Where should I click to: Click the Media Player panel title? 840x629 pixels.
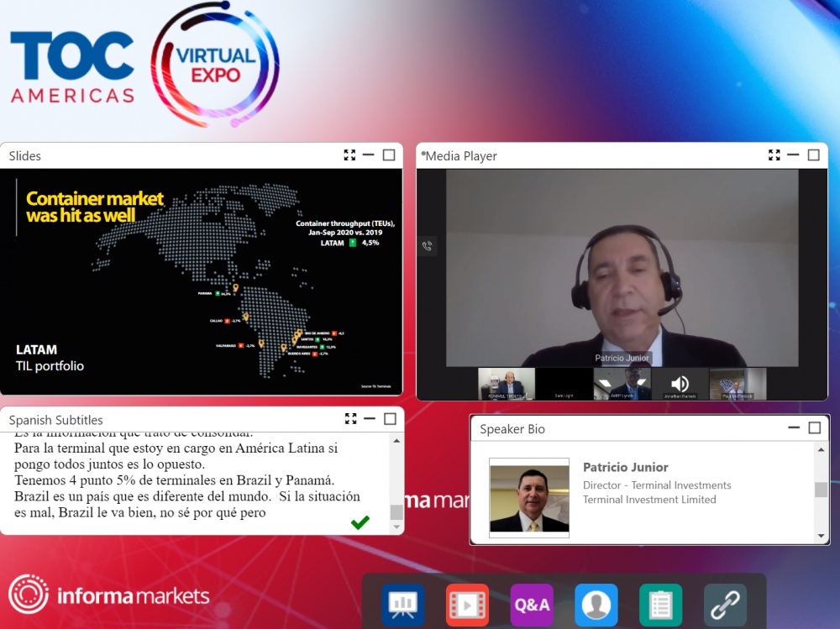461,156
